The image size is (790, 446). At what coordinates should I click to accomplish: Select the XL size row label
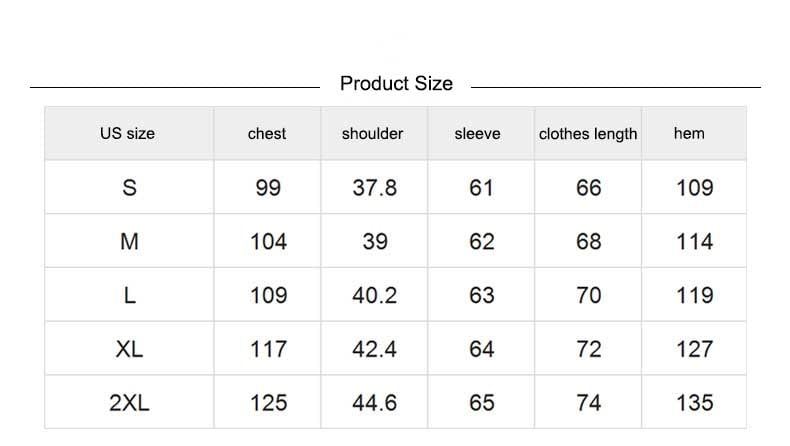point(129,350)
